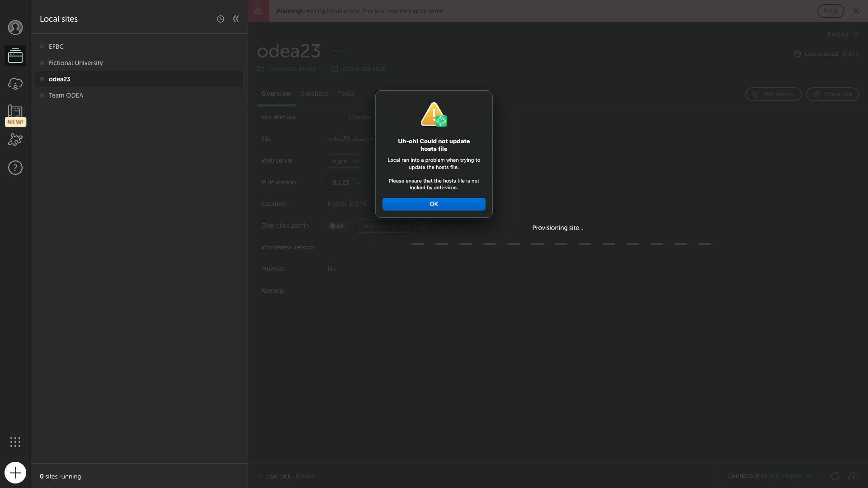Open the Help question mark icon
This screenshot has height=488, width=868.
[x=15, y=168]
